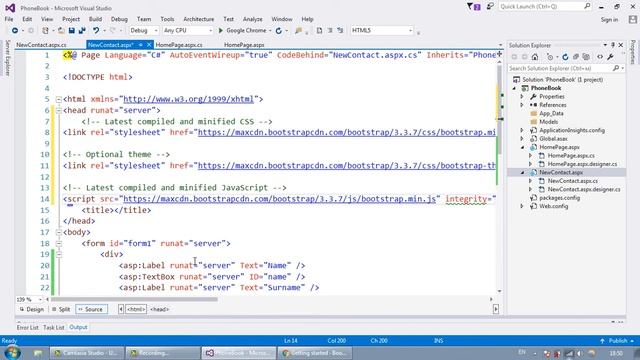Open Properties wrench icon in Solution Explorer

click(610, 57)
